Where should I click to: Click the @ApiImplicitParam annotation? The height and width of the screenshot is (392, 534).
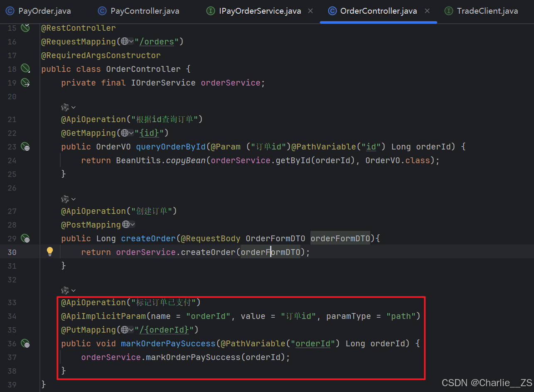click(x=103, y=316)
